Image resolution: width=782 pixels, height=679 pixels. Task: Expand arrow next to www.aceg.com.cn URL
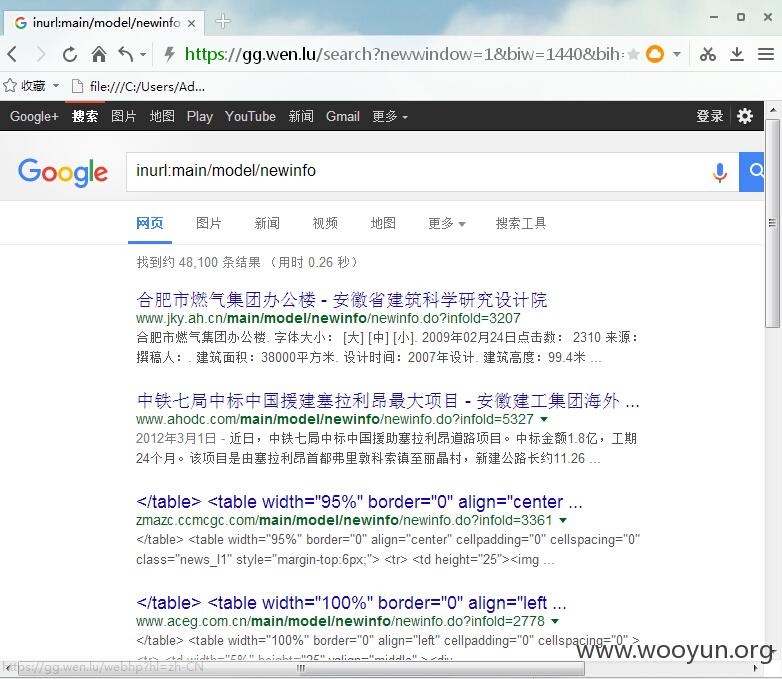pos(555,622)
